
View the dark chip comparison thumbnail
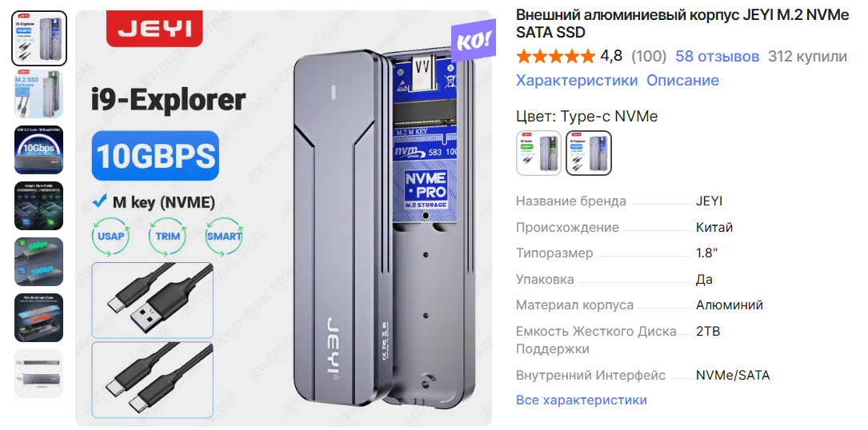point(38,206)
